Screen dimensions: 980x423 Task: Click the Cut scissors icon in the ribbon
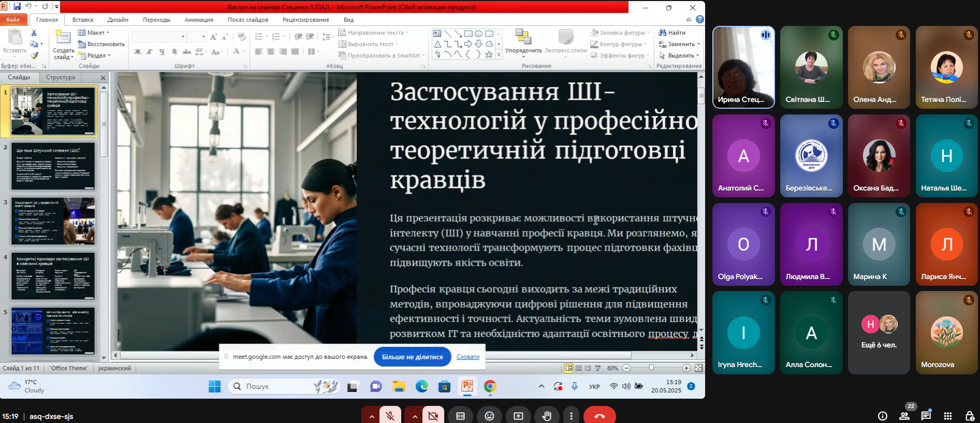tap(34, 33)
